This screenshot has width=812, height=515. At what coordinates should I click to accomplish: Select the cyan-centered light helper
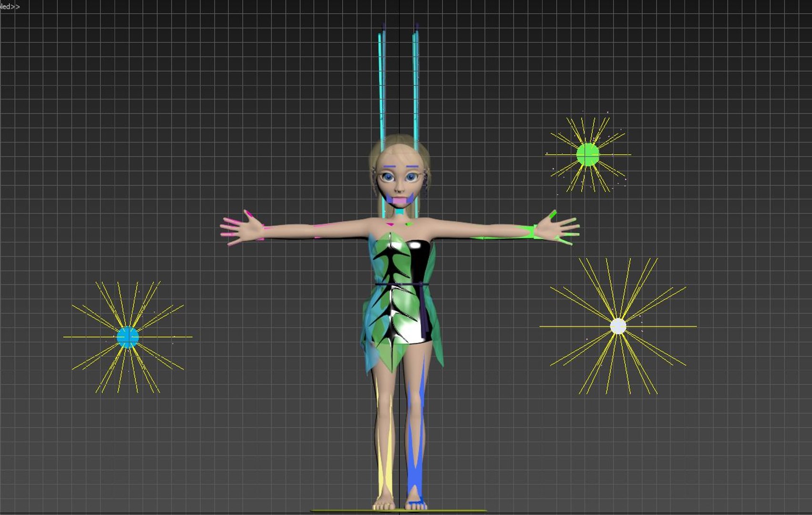click(128, 337)
